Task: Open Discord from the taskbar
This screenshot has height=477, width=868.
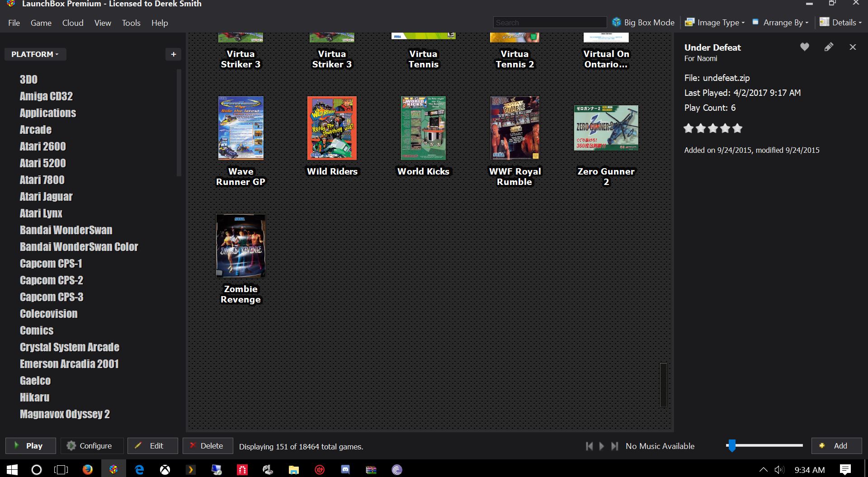Action: point(345,469)
